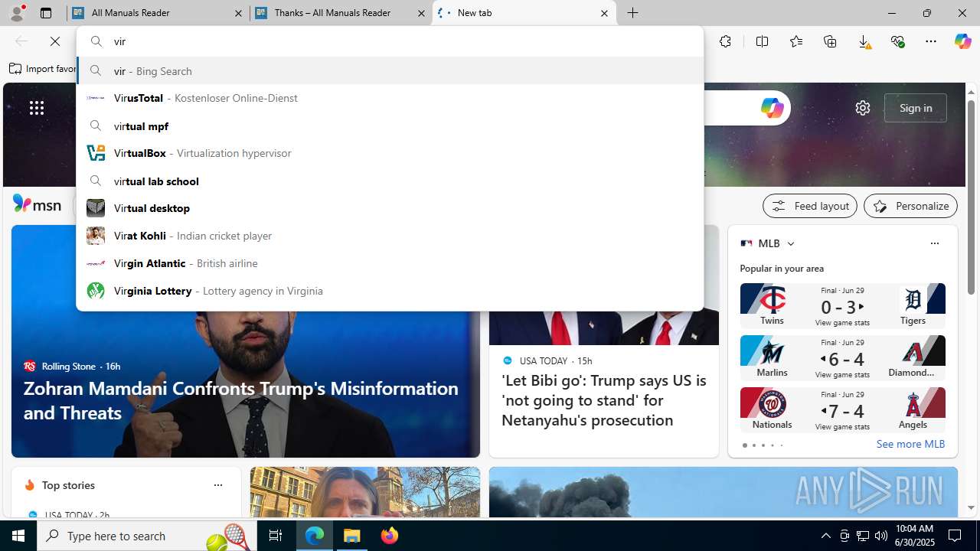Viewport: 980px width, 551px height.
Task: Expand the MLB league dropdown chevron
Action: tap(791, 244)
